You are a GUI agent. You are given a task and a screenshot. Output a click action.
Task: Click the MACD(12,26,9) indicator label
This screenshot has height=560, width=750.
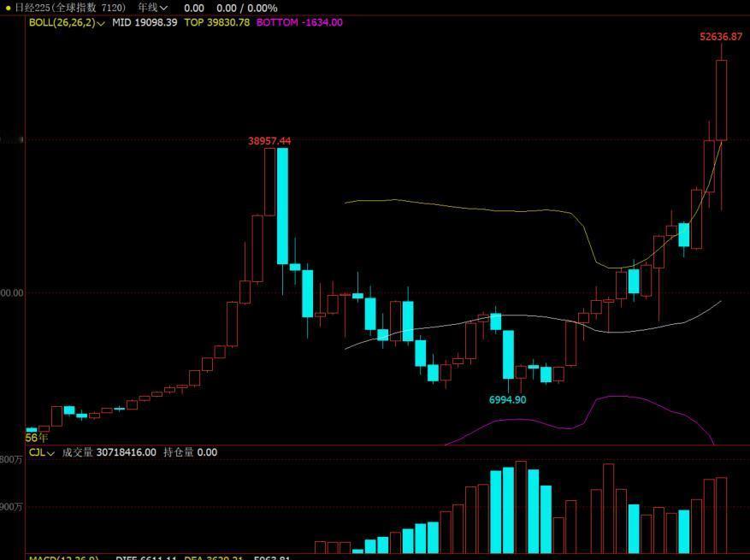[x=64, y=557]
